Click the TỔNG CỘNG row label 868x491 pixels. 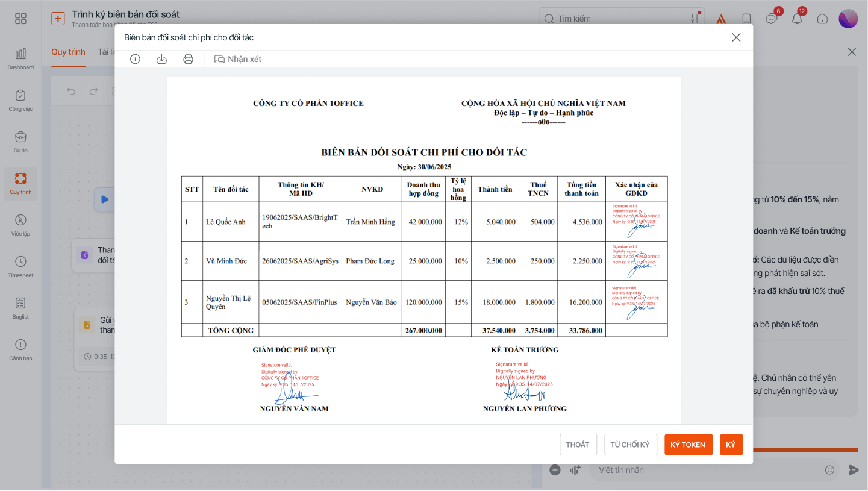click(x=231, y=330)
